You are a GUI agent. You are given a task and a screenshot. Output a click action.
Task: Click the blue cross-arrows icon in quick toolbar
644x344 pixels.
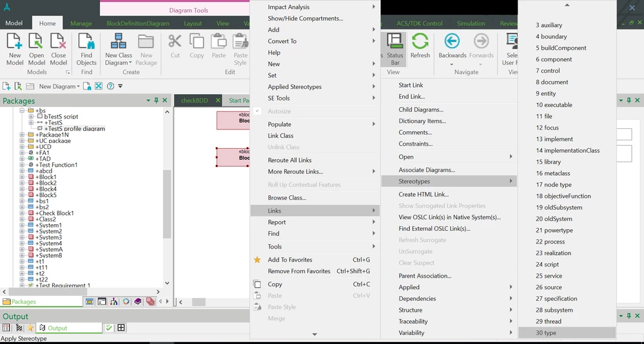click(x=99, y=86)
